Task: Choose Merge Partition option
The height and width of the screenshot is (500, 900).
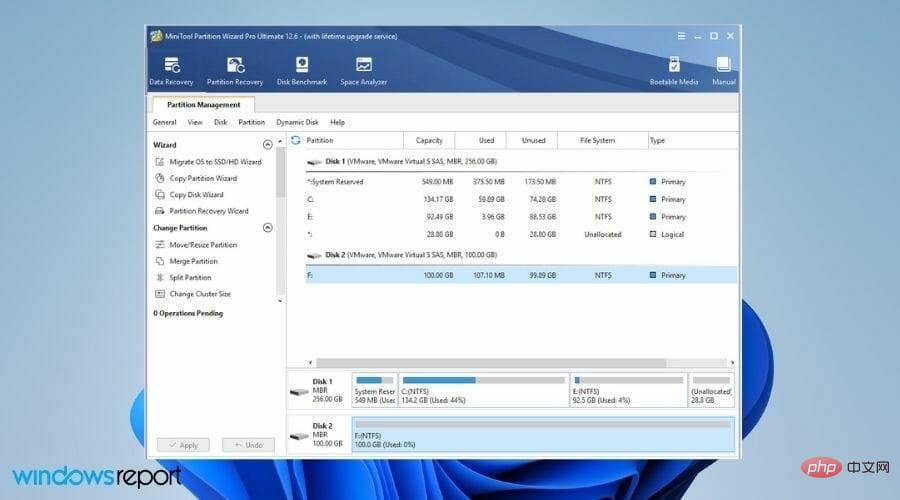Action: pos(193,261)
